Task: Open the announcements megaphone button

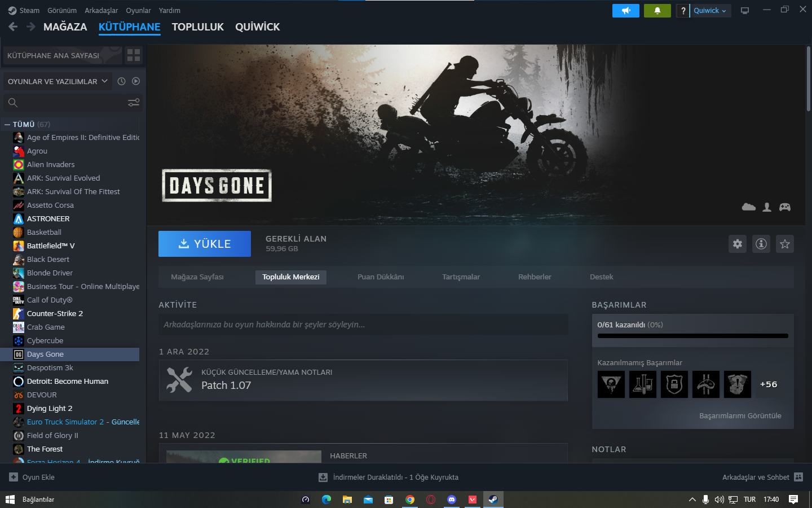Action: tap(626, 11)
